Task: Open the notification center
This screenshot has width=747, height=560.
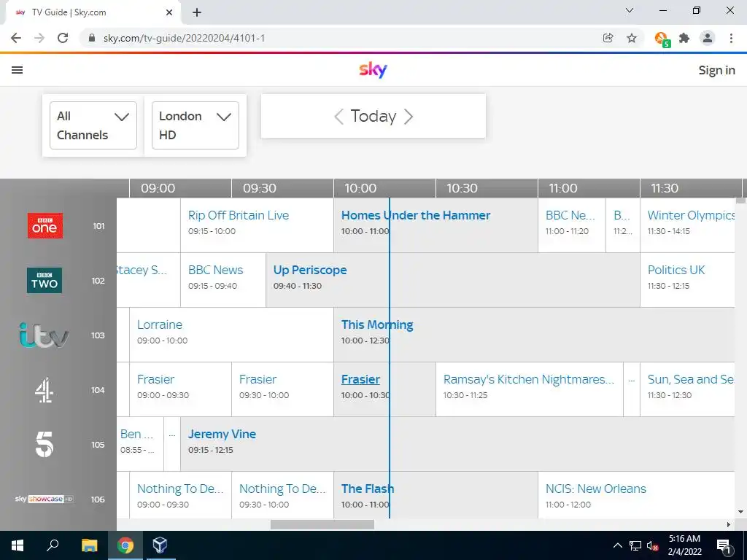Action: [724, 545]
